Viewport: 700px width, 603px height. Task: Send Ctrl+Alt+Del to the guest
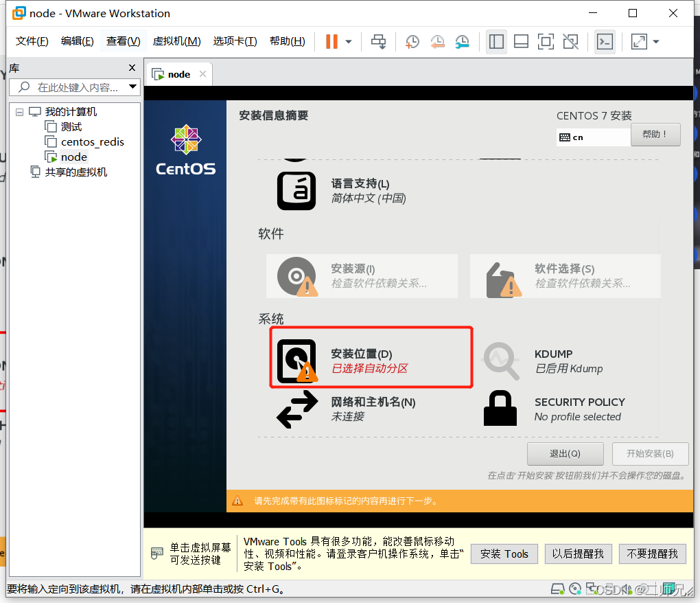(x=378, y=42)
